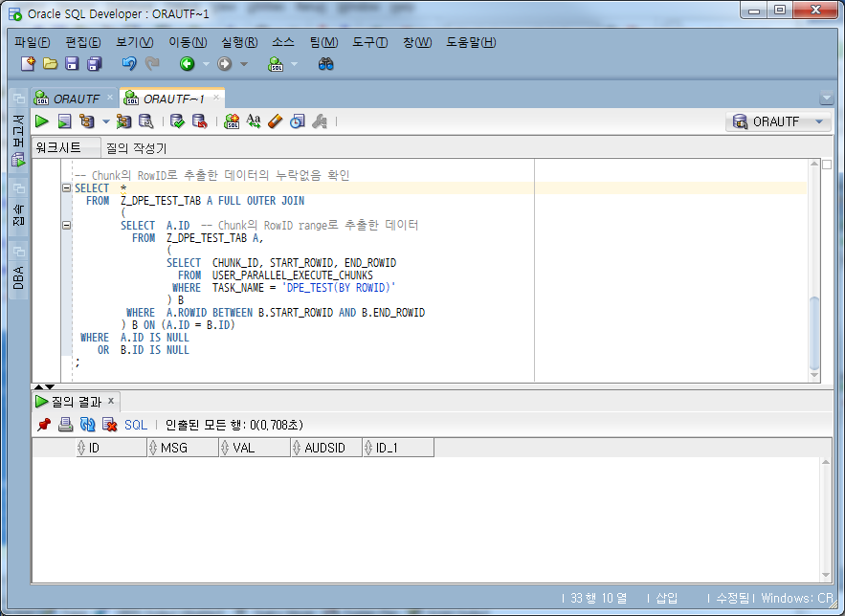
Task: Open the 편집(E) menu
Action: [83, 42]
